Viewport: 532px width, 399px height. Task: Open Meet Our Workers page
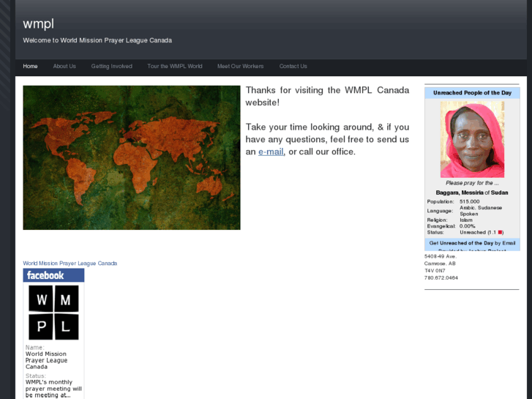241,66
